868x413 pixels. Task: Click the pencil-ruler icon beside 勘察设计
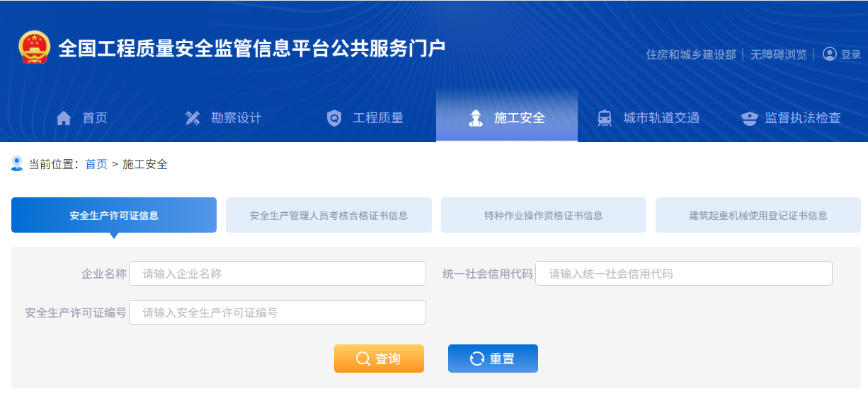(193, 118)
